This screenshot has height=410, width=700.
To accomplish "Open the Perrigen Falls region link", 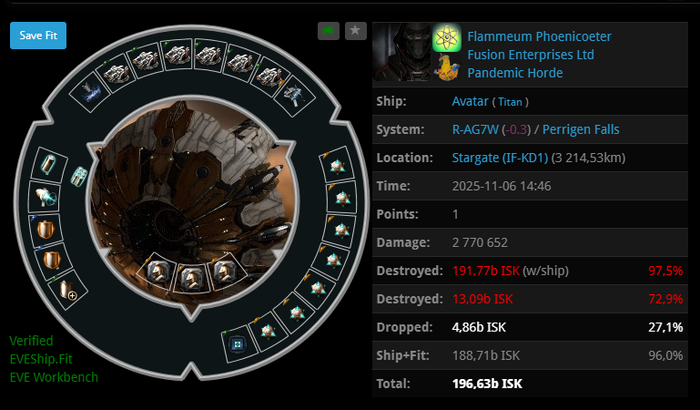I will (x=580, y=130).
